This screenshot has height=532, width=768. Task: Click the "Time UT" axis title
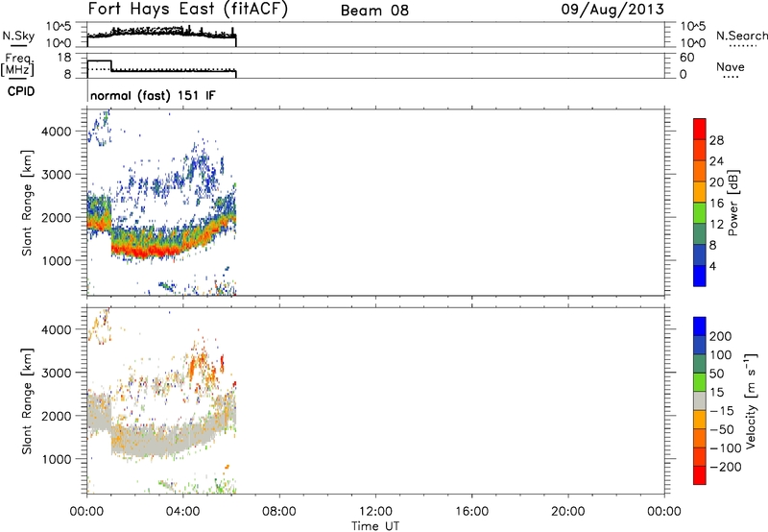coord(375,526)
